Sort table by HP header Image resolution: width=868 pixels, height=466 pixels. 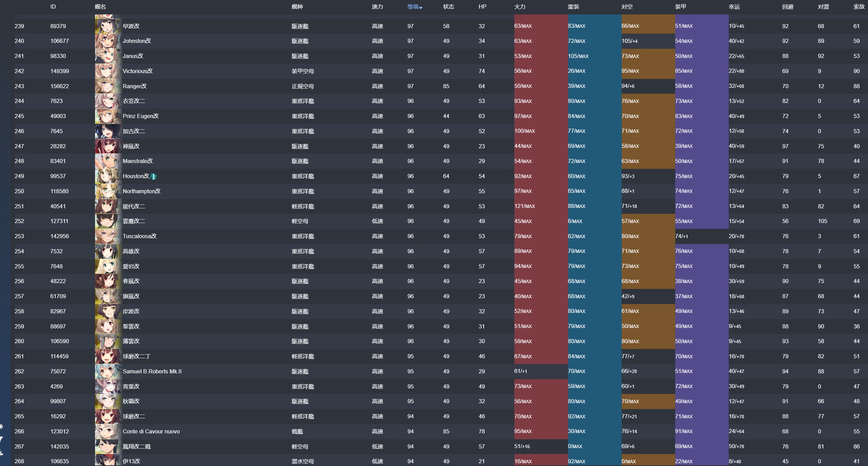coord(482,7)
